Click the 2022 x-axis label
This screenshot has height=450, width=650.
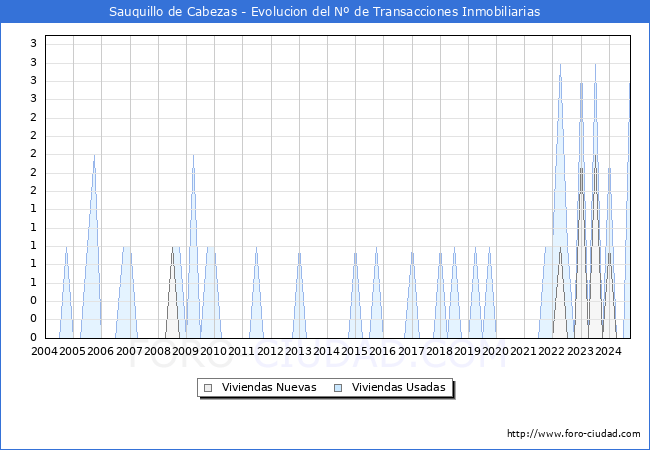(x=552, y=351)
